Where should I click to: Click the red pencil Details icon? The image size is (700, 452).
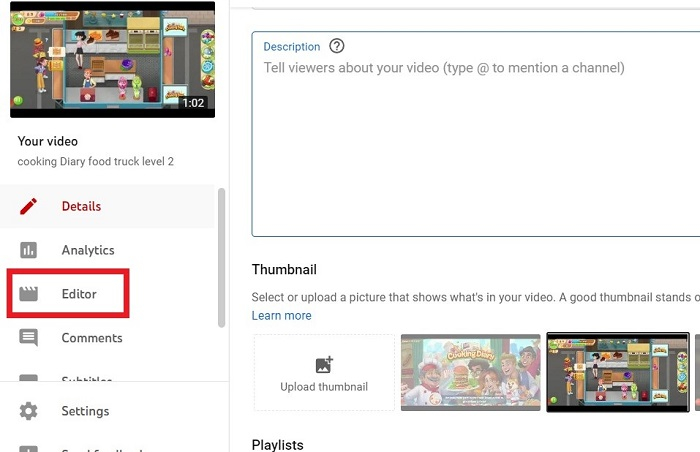coord(29,206)
